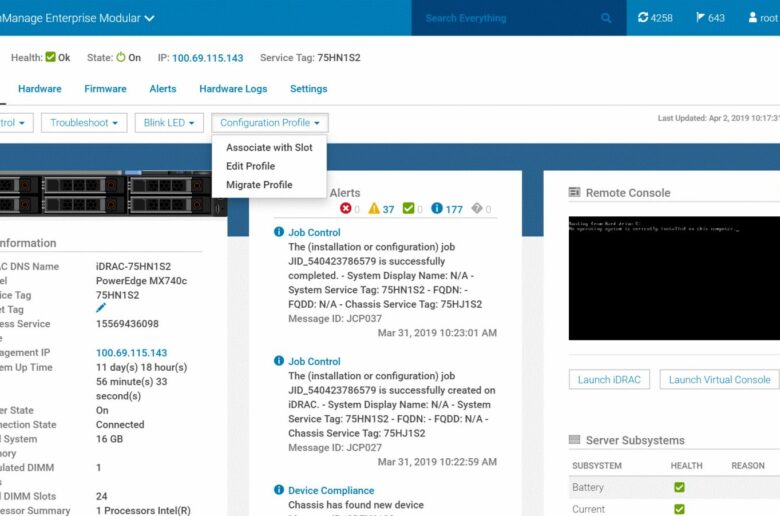Filter alerts by green normal check icon
The image size is (780, 516).
(408, 208)
